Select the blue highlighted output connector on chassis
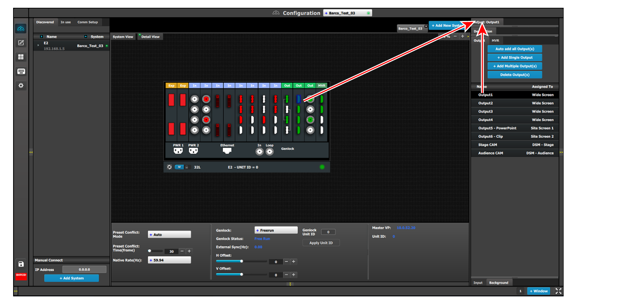Screen dimensions: 644x302 point(298,99)
